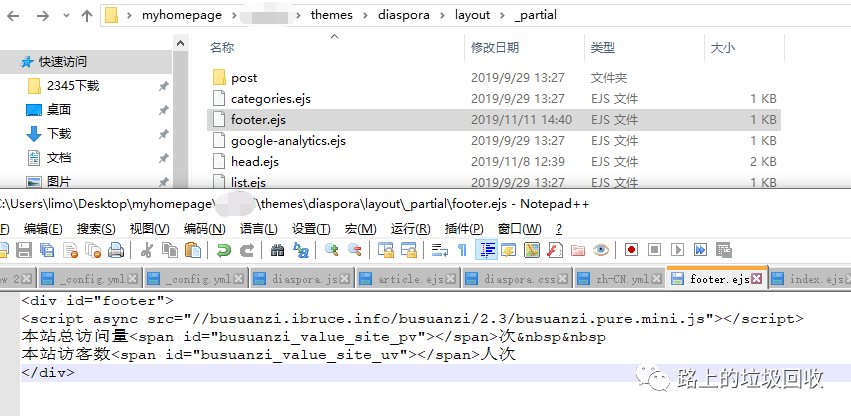Click Run macro multiple times icon
This screenshot has width=851, height=416.
[x=701, y=250]
